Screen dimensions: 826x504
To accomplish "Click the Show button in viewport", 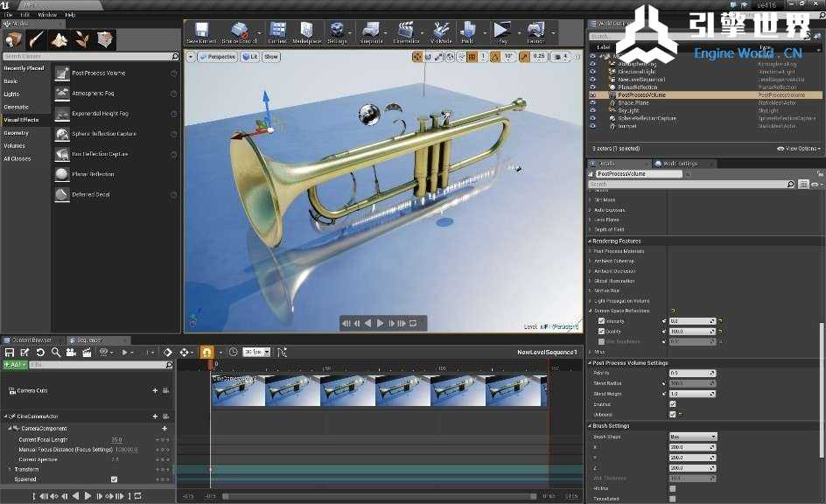I will click(271, 57).
